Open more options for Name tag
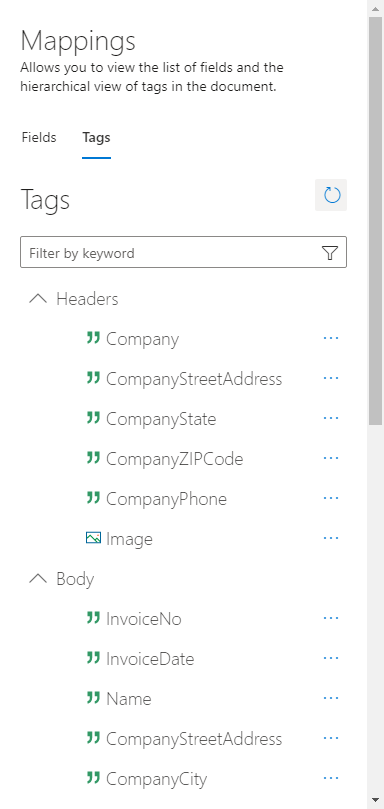 pyautogui.click(x=331, y=698)
